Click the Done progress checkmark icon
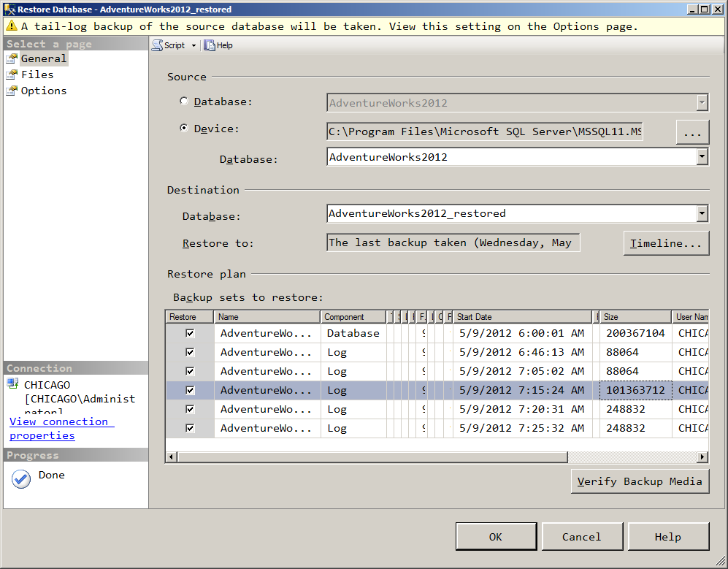728x569 pixels. (21, 479)
